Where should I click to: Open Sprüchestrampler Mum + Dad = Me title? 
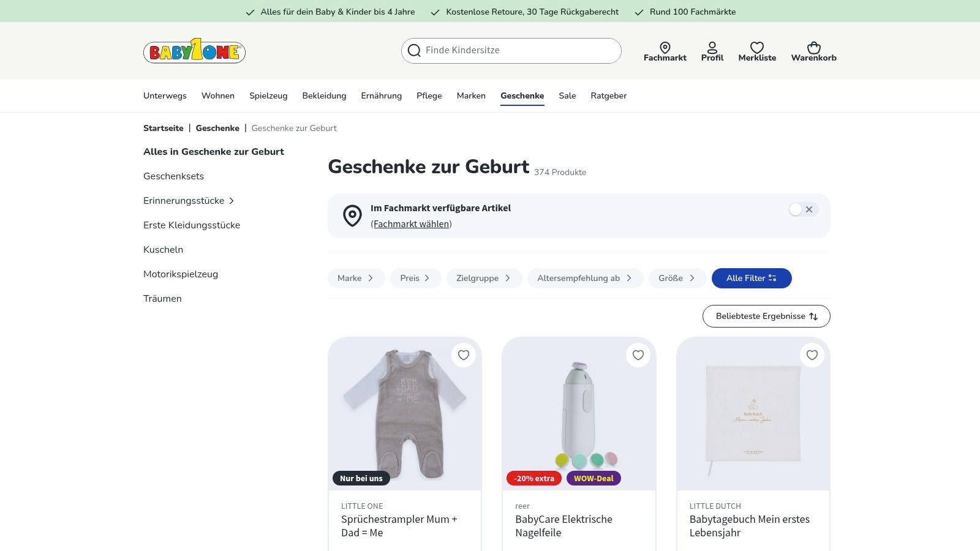tap(399, 526)
